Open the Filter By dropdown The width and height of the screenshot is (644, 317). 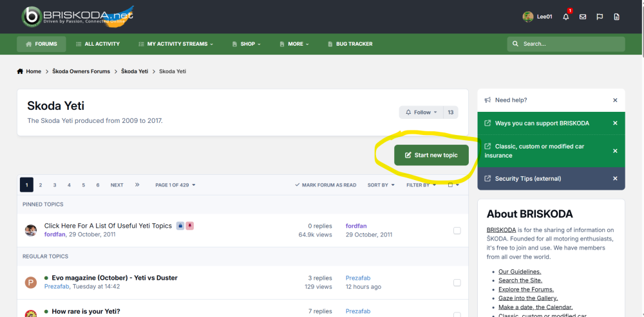click(x=421, y=185)
